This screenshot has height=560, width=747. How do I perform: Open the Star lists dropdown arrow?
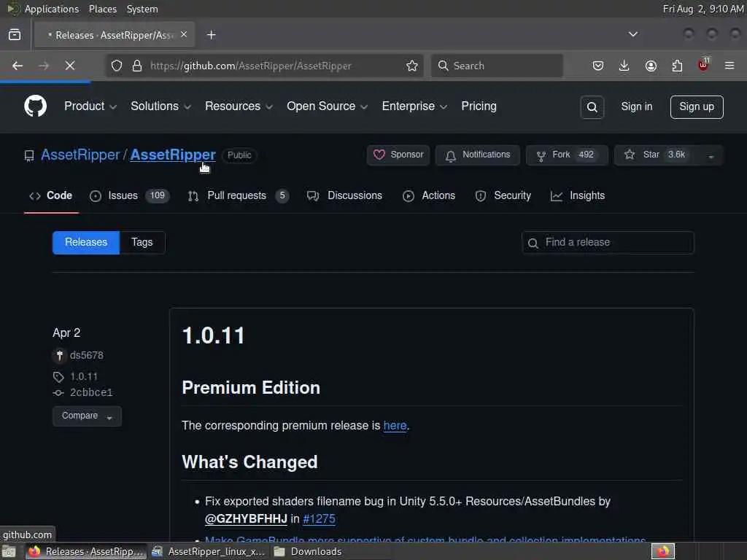tap(711, 155)
